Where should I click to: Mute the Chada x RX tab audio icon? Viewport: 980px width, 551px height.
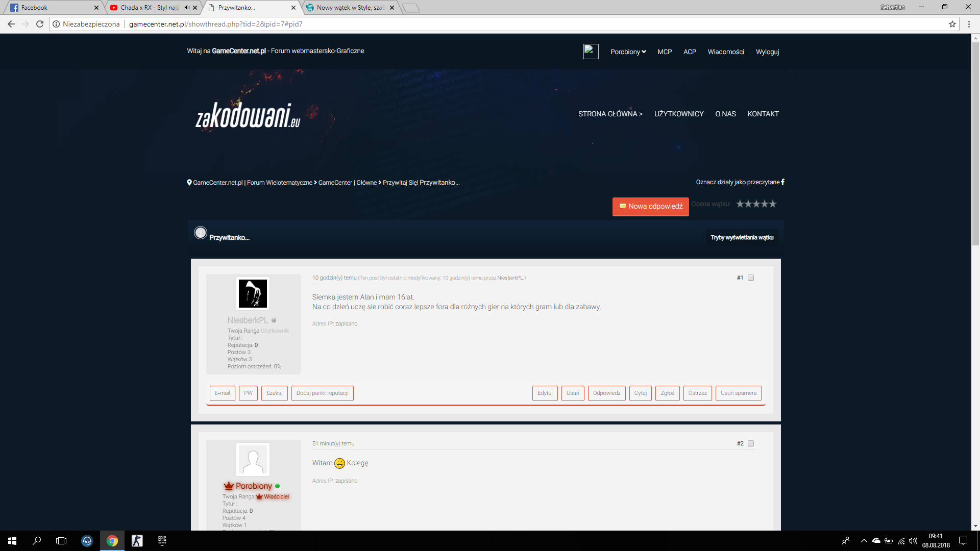tap(187, 8)
